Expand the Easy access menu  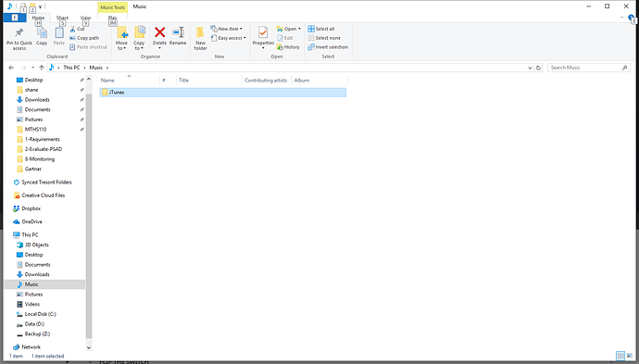[228, 38]
